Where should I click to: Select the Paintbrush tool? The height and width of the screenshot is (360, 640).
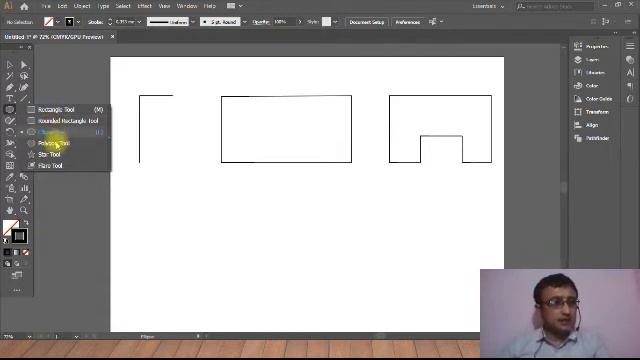(10, 121)
